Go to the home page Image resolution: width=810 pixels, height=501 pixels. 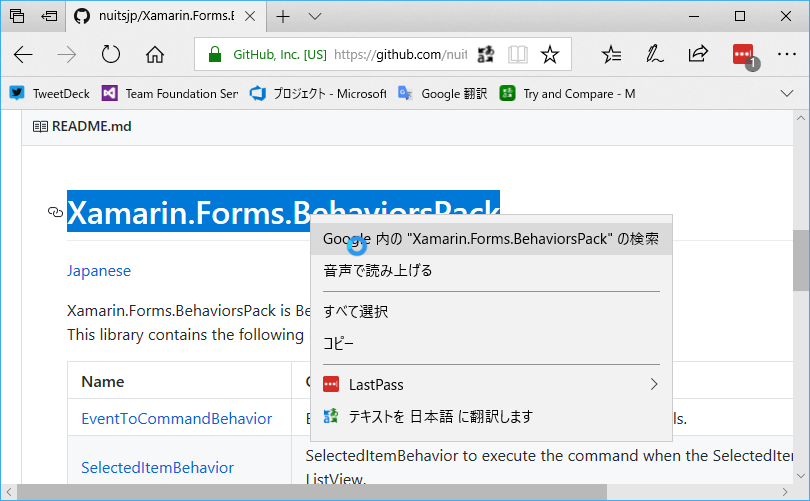[154, 54]
